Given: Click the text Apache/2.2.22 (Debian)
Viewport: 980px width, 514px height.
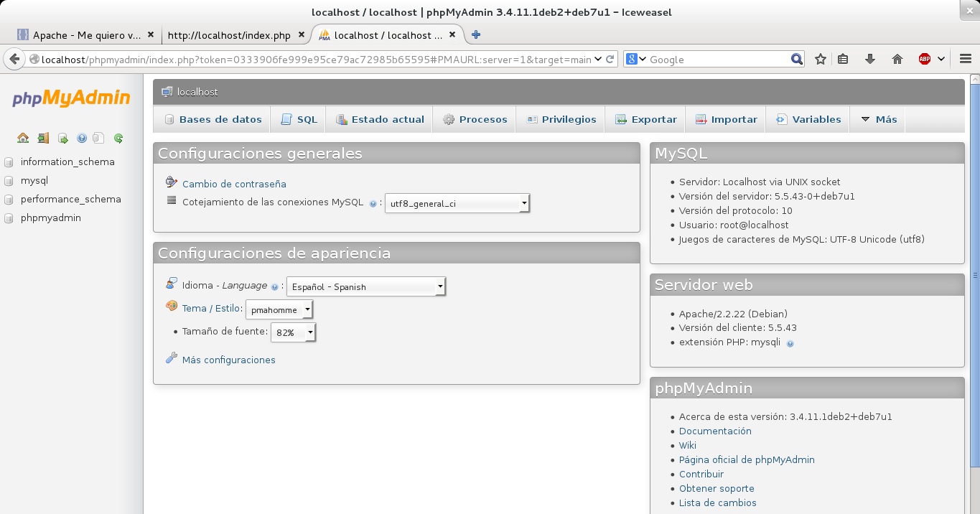Looking at the screenshot, I should pyautogui.click(x=733, y=314).
